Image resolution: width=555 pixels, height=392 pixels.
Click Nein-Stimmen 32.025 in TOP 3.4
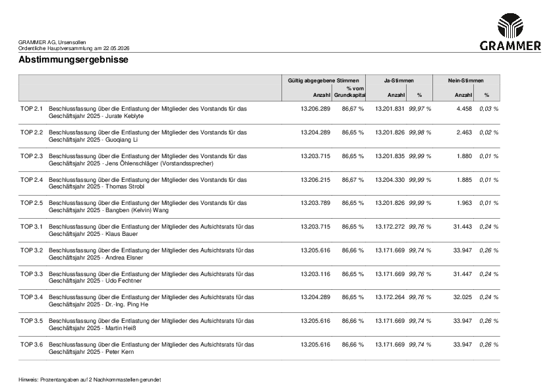(463, 297)
